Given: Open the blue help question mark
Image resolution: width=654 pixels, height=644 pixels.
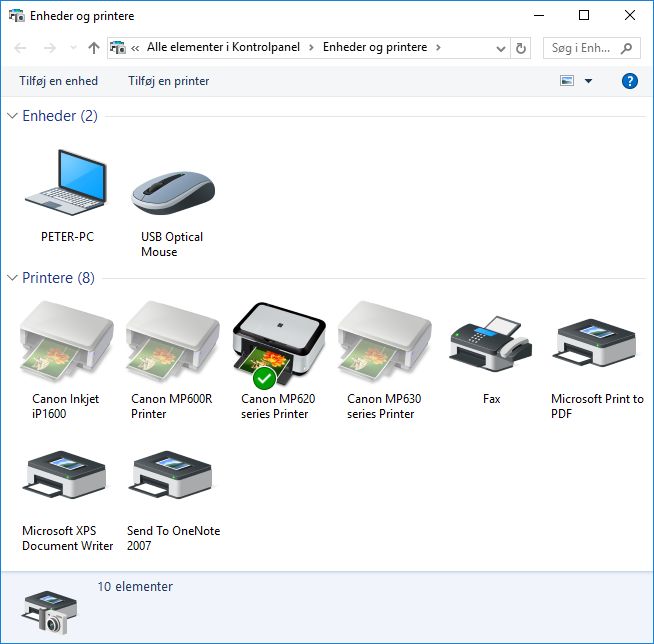Looking at the screenshot, I should tap(629, 81).
